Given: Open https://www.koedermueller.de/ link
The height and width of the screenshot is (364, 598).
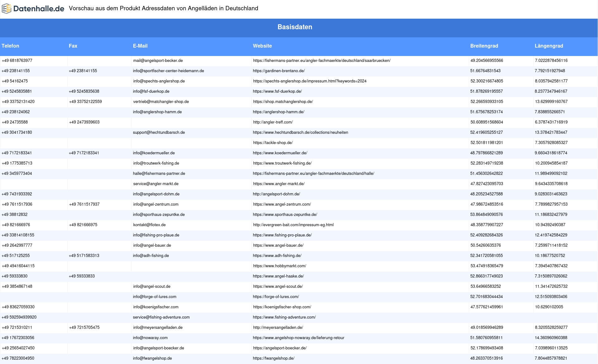Looking at the screenshot, I should pos(280,153).
